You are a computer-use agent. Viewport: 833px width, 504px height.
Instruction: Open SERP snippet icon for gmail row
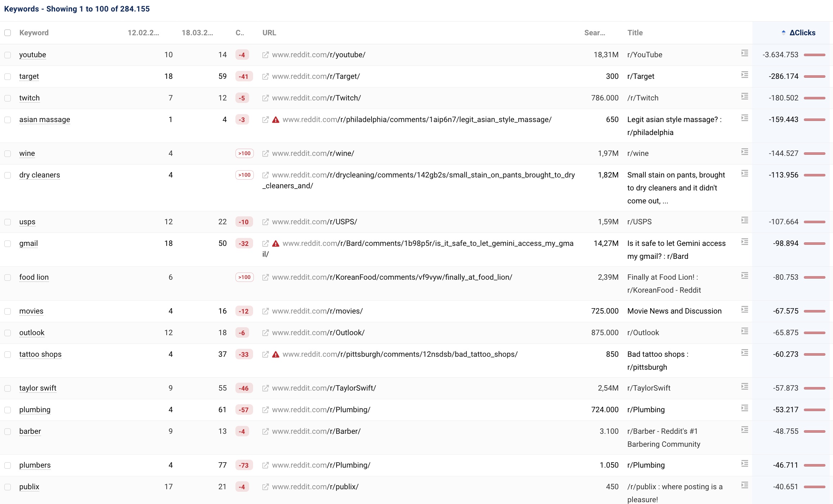[745, 242]
